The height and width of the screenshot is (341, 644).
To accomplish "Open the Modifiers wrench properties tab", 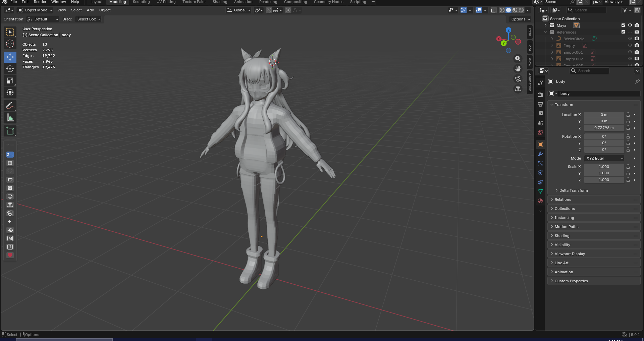I will point(540,154).
